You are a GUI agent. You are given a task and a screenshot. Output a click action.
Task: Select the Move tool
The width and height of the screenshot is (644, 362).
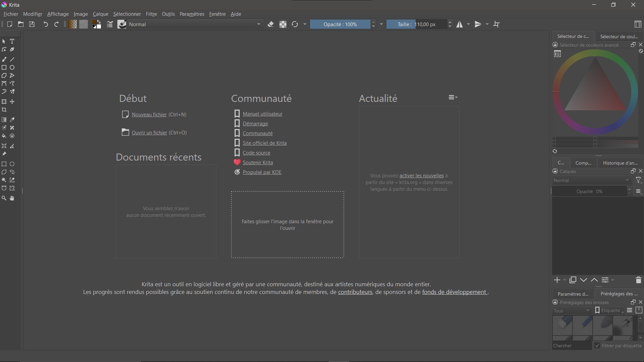tap(12, 102)
